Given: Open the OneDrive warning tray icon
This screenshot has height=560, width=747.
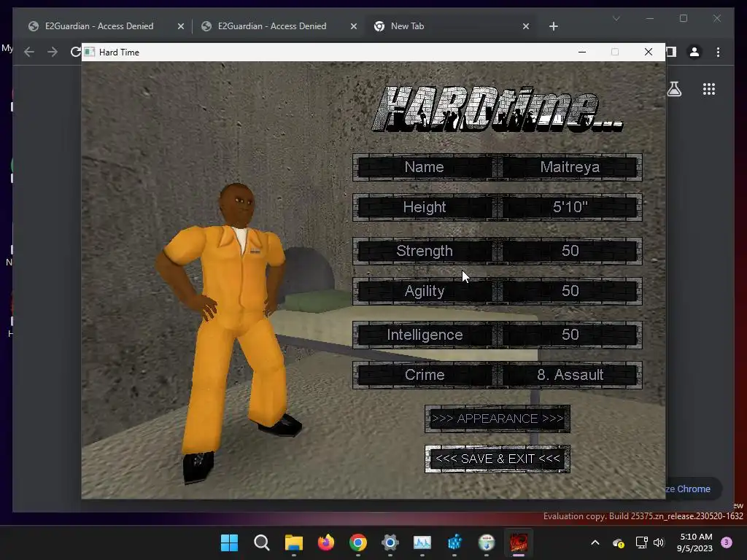Looking at the screenshot, I should click(x=619, y=542).
